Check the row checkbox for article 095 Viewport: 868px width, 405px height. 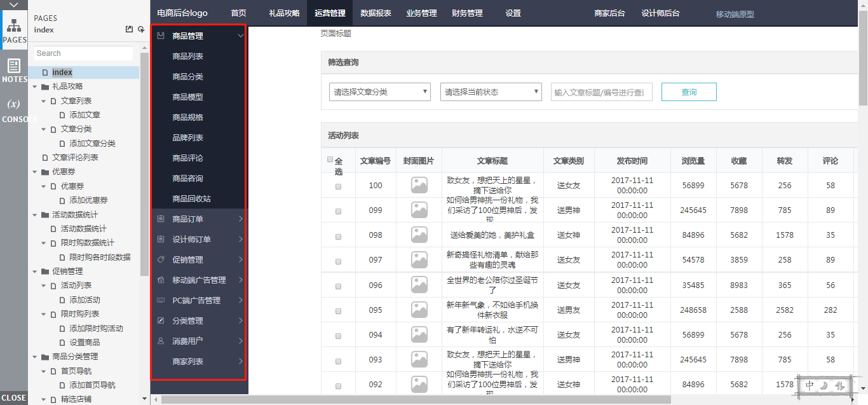point(338,311)
